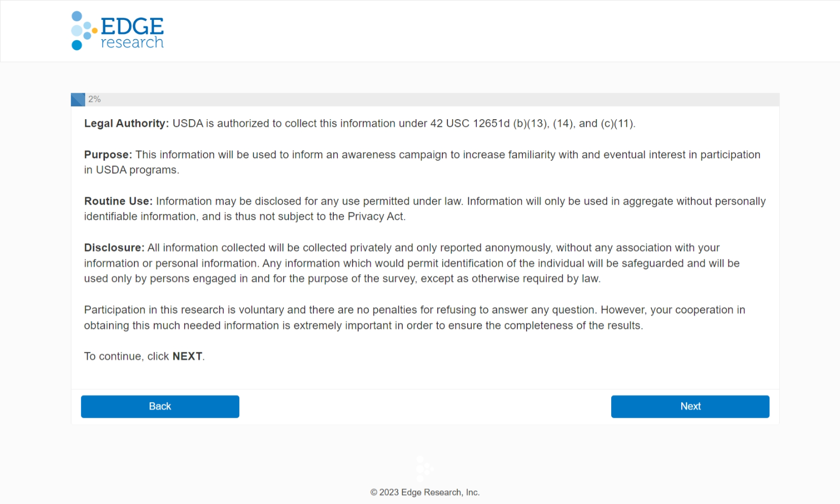Click the 'Disclosure:' bold heading
Viewport: 840px width, 504px height.
(x=114, y=248)
